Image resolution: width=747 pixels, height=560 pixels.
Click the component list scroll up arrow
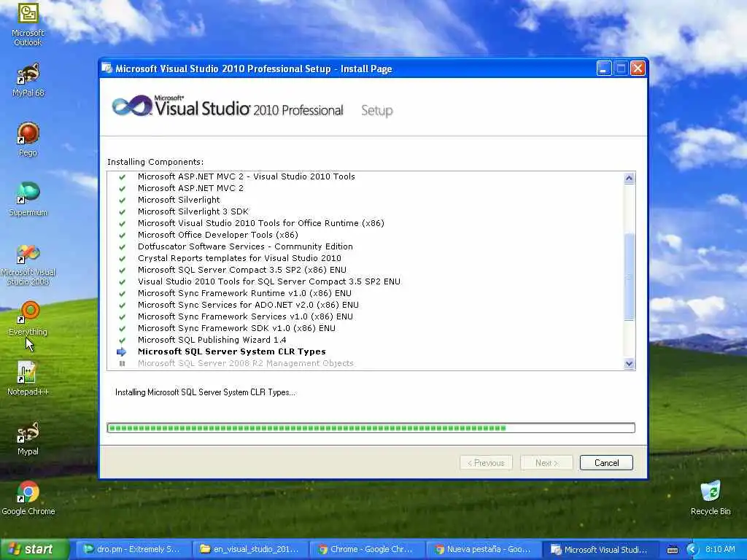tap(629, 179)
